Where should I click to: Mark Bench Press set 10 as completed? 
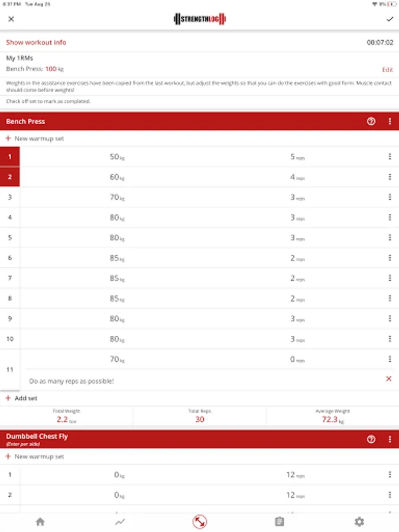[10, 339]
